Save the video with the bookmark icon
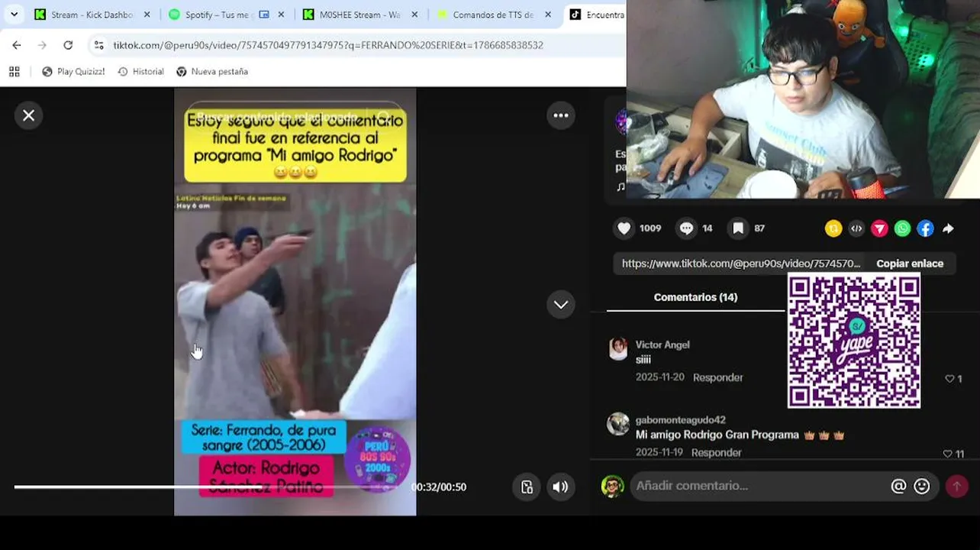 (x=738, y=228)
